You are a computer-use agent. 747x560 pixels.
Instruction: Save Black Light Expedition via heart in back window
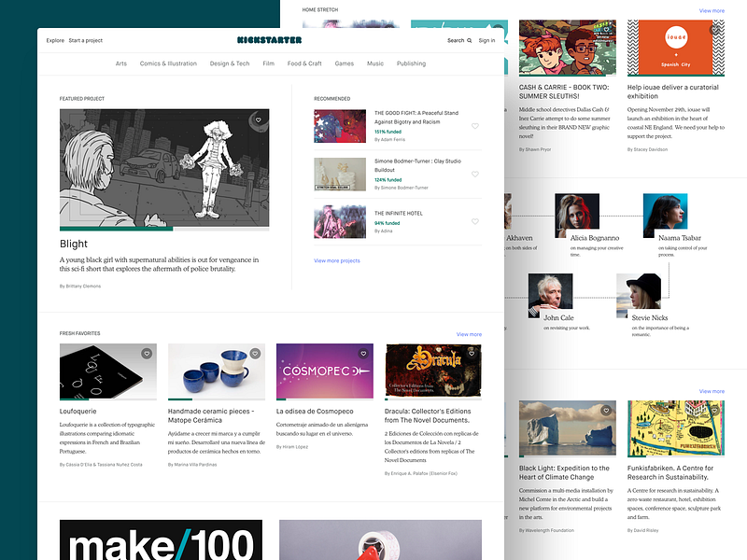[x=606, y=410]
